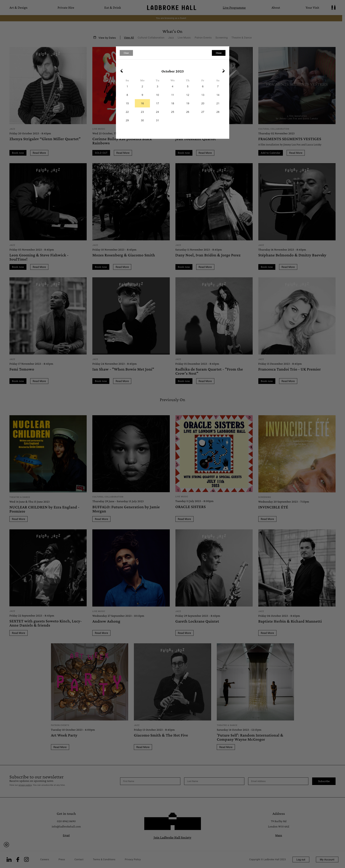Click the top-right header figures icon
The height and width of the screenshot is (868, 345).
pos(333,7)
